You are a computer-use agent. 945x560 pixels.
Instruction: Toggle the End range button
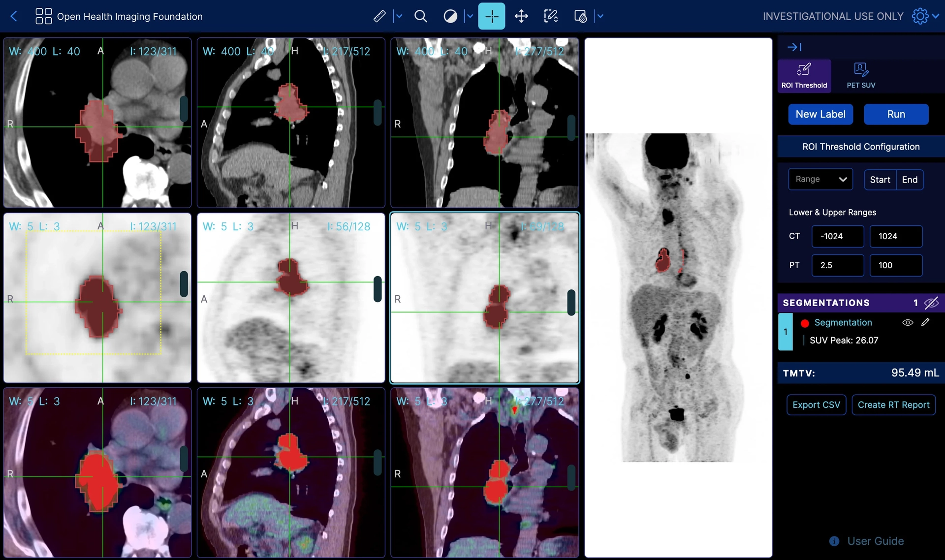click(910, 180)
